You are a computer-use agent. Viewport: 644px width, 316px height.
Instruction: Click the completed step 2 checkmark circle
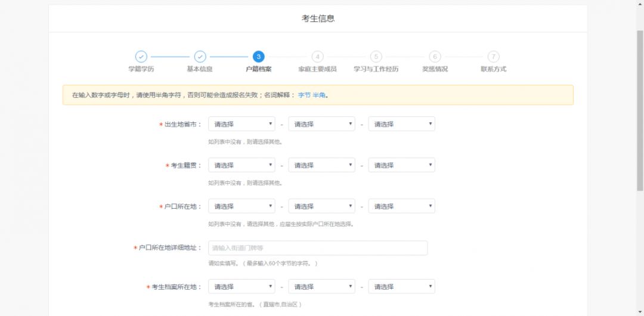pos(200,57)
